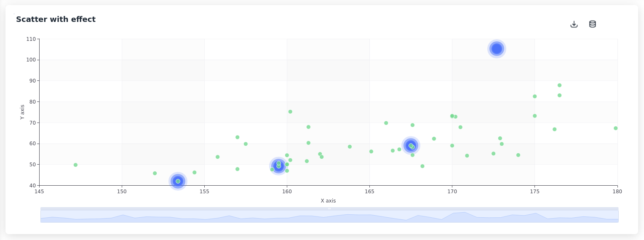Select the green point at X 152
This screenshot has height=240, width=644.
pyautogui.click(x=155, y=173)
